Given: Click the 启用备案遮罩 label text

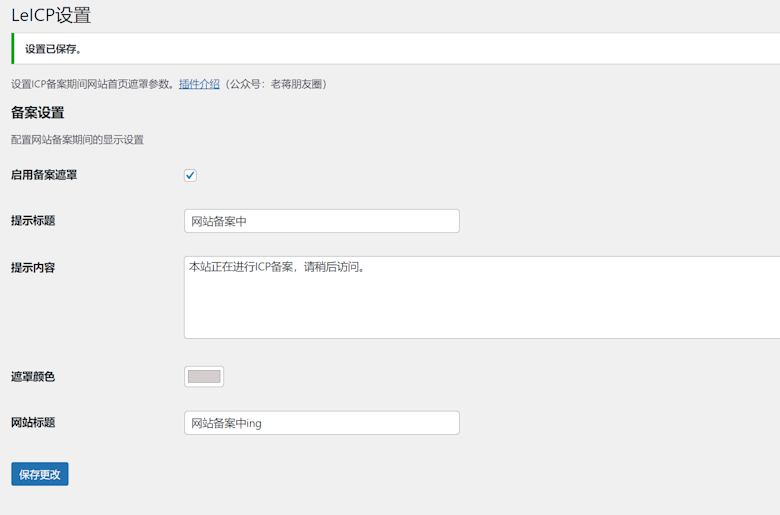Looking at the screenshot, I should tap(44, 175).
